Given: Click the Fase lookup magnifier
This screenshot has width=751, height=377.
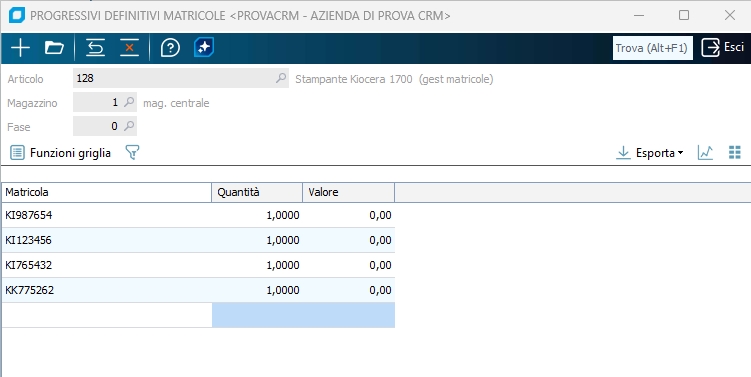Looking at the screenshot, I should click(x=129, y=126).
